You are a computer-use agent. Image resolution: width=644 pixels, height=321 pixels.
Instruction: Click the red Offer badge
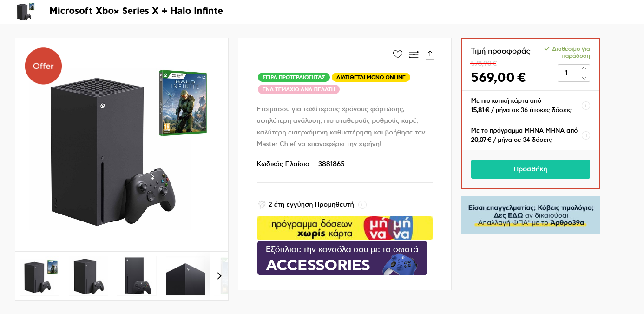click(x=43, y=66)
